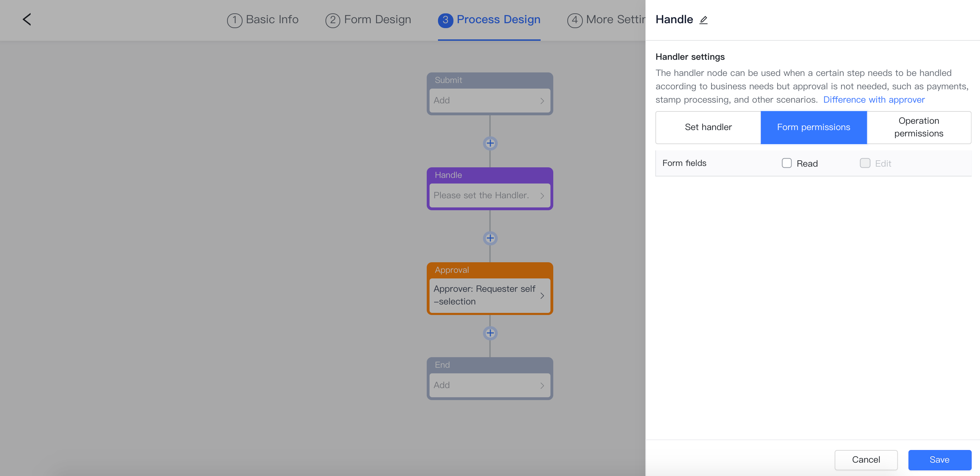The image size is (980, 476).
Task: Switch to the Set handler tab
Action: click(x=708, y=127)
